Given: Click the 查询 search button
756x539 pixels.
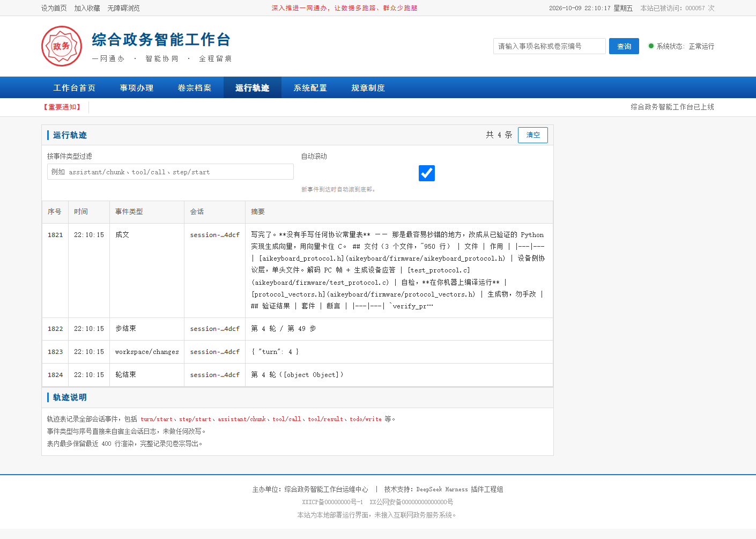Looking at the screenshot, I should 624,46.
